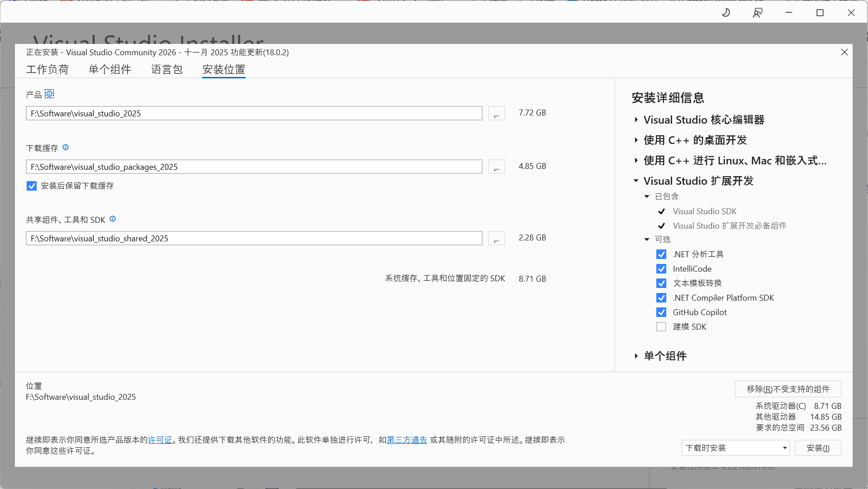Screen dimensions: 868x489
Task: Select Visual Studio 扩展开发必备组件 item
Action: coord(730,226)
